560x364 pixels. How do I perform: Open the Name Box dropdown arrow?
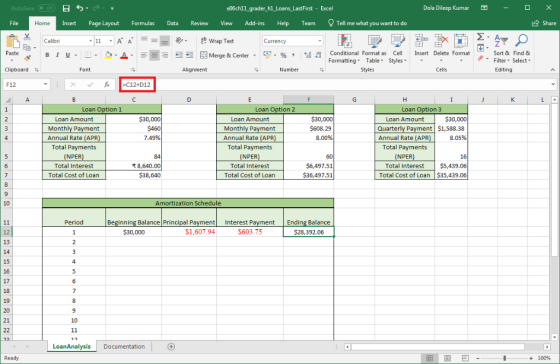(45, 85)
